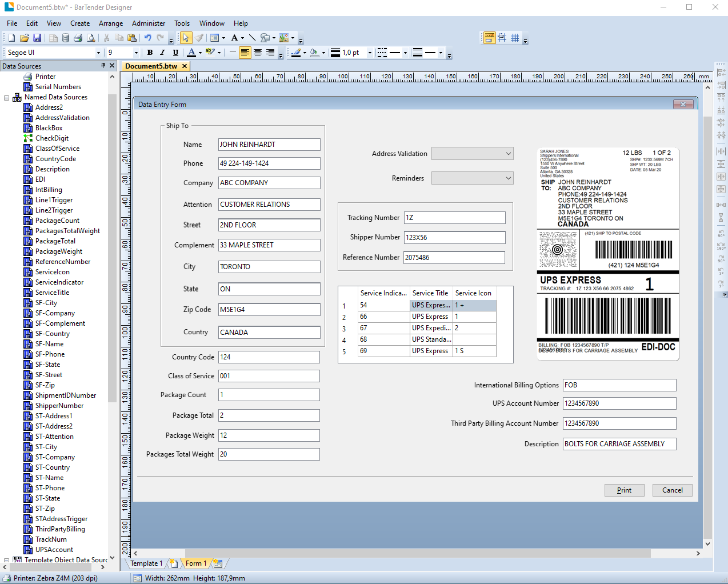Toggle bold formatting
Image resolution: width=728 pixels, height=584 pixels.
[x=150, y=53]
